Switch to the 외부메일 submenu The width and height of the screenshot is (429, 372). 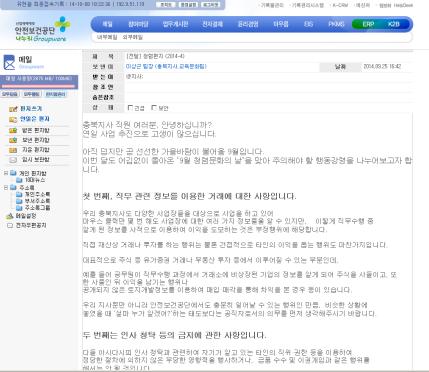[x=132, y=37]
